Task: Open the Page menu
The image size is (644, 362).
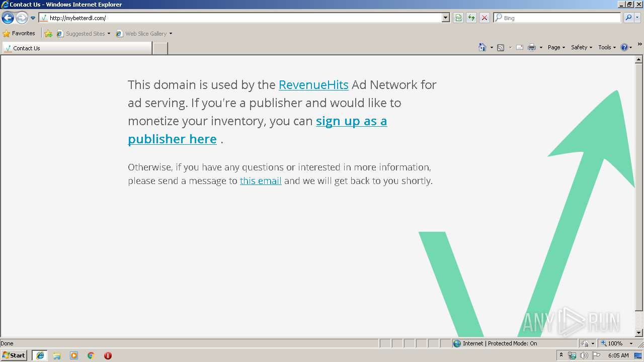Action: (556, 47)
